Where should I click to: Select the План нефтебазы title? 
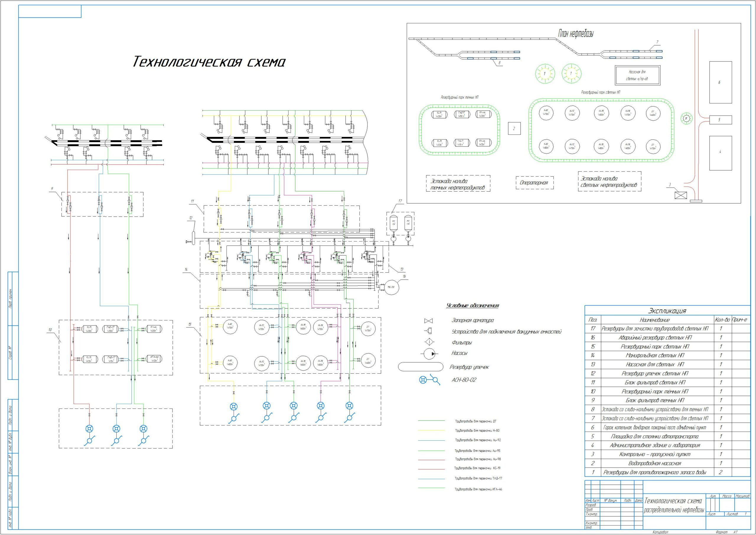click(576, 34)
